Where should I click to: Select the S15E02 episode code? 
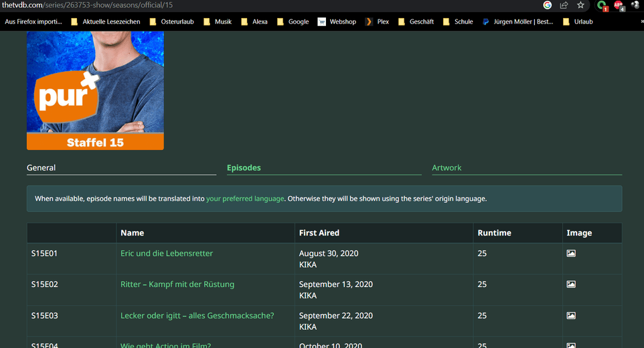(x=44, y=284)
